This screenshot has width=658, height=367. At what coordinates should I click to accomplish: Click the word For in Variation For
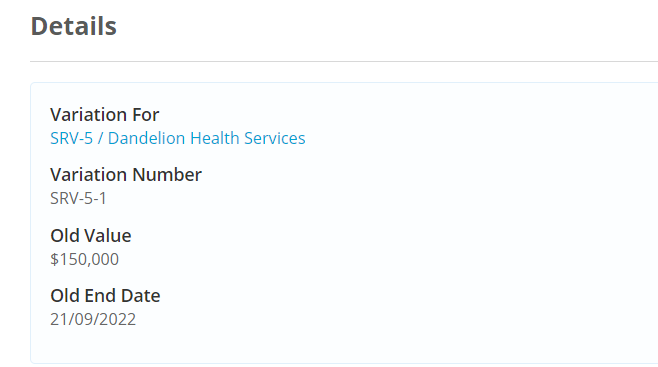[x=146, y=115]
